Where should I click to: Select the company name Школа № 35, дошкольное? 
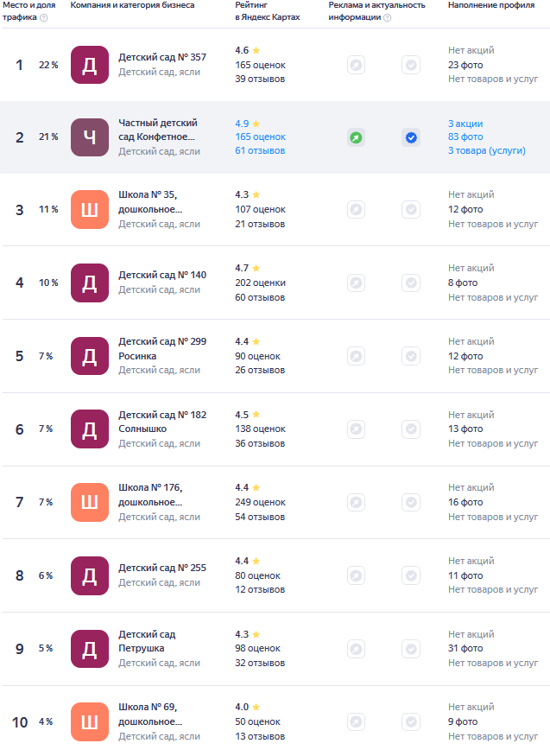[x=150, y=202]
